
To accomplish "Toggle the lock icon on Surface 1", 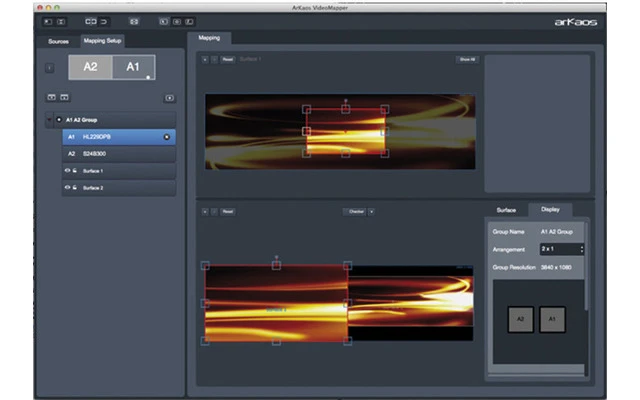I will point(75,171).
